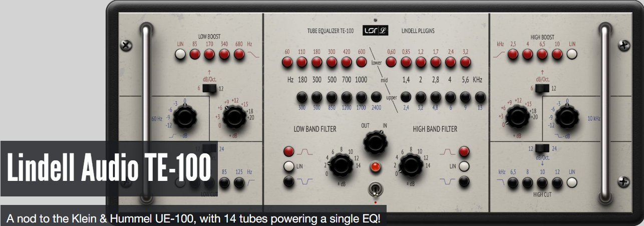
Task: Turn the OUT/IN selector knob
Action: pos(376,141)
